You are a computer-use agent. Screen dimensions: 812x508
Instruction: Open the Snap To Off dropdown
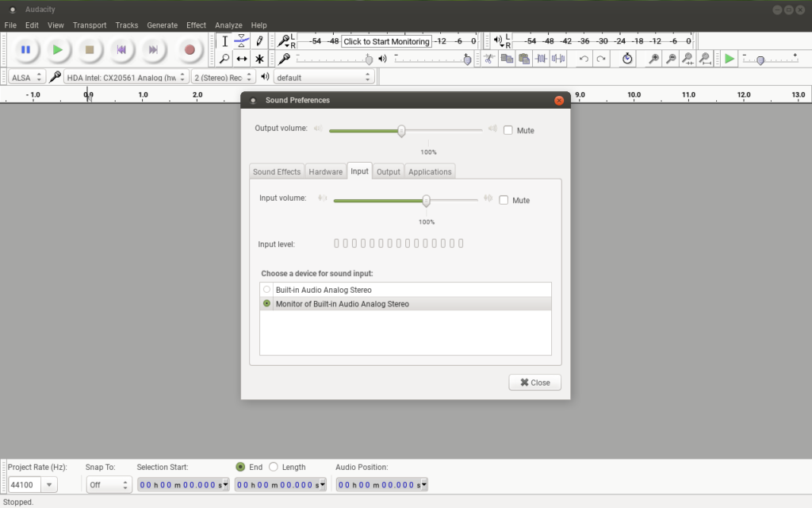click(109, 485)
